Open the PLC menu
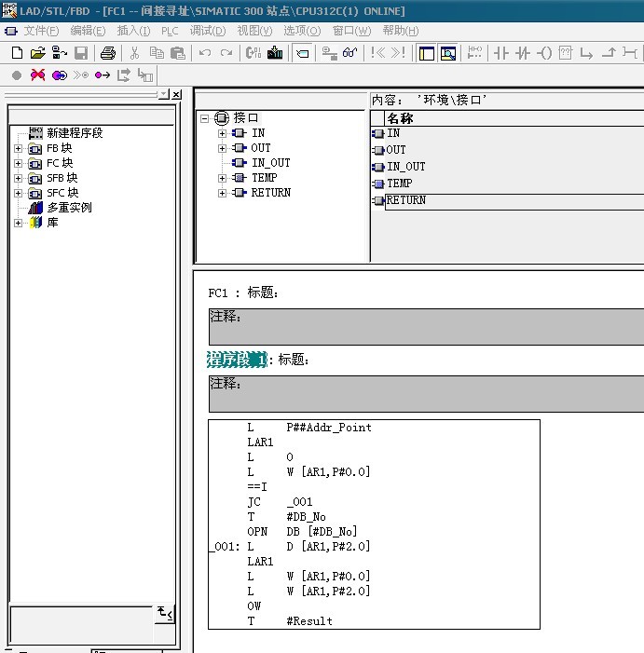 pyautogui.click(x=169, y=31)
